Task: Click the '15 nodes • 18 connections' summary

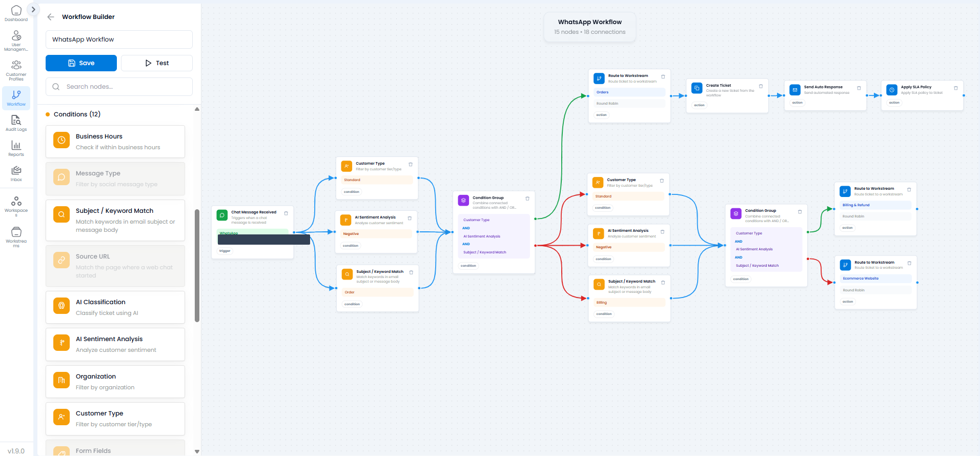Action: (590, 32)
